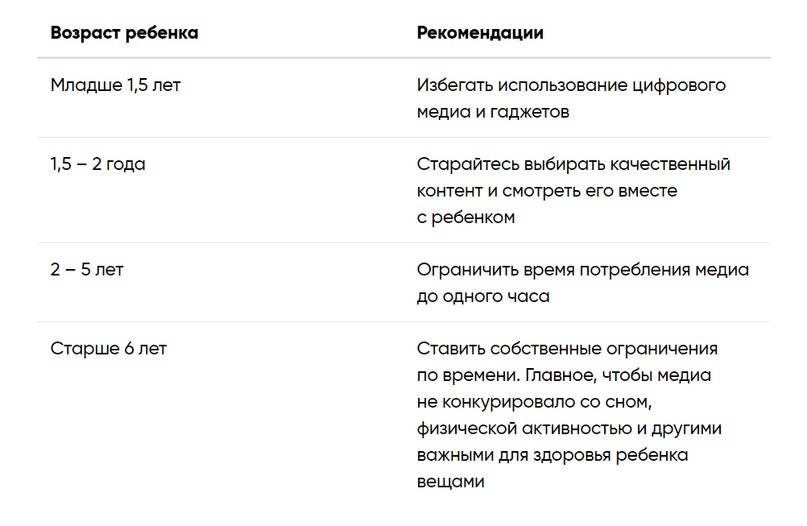Viewport: 807px width, 526px height.
Task: Click the final word "вещами"
Action: 451,481
